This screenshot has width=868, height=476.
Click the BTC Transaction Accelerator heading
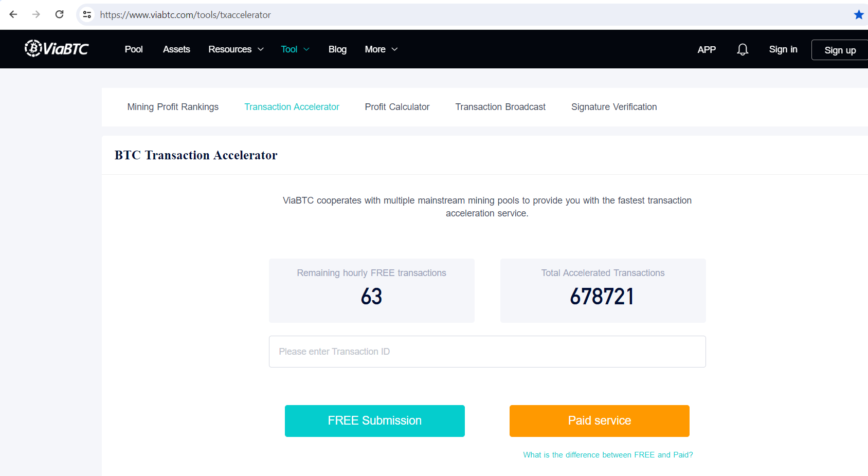(x=196, y=155)
